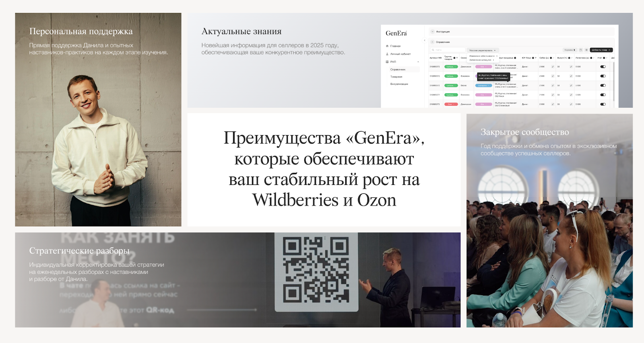Select Товарная in the sidebar submenu

pyautogui.click(x=396, y=77)
